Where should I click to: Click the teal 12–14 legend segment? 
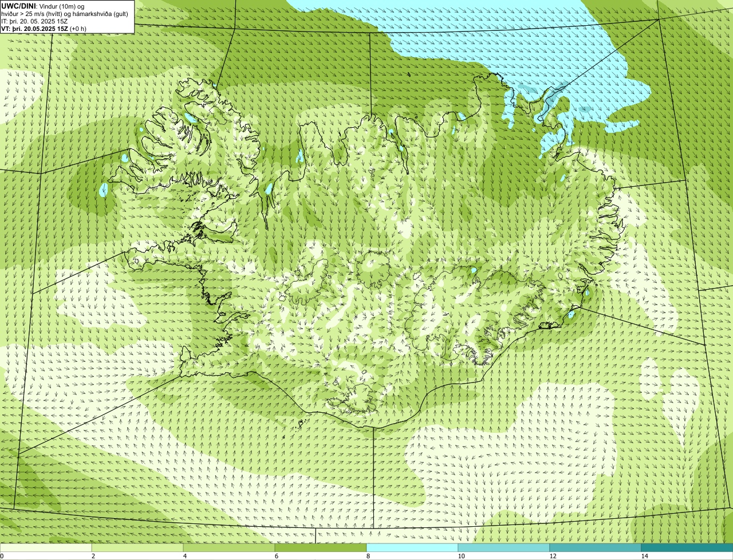click(x=596, y=548)
